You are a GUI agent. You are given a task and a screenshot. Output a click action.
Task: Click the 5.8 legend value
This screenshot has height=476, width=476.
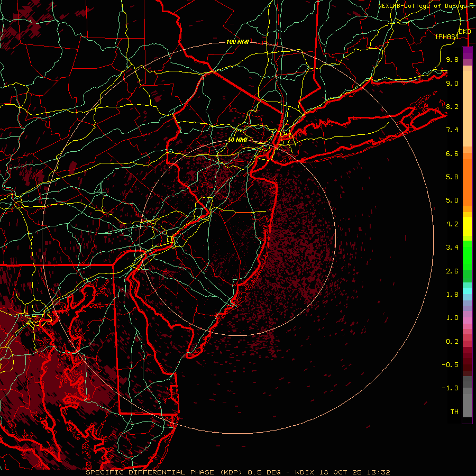click(452, 177)
